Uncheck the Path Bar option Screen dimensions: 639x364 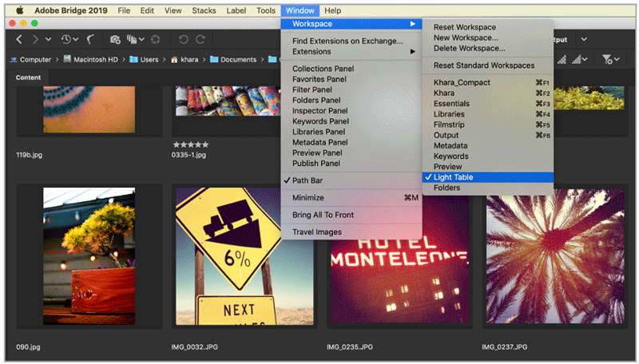pyautogui.click(x=351, y=180)
